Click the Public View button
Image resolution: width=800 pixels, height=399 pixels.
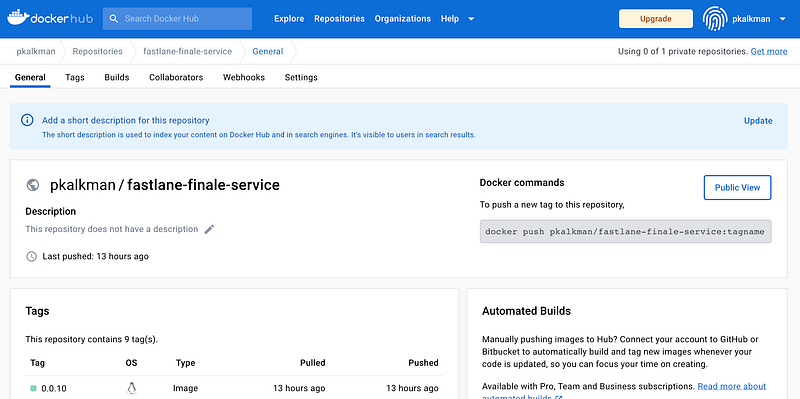[737, 187]
